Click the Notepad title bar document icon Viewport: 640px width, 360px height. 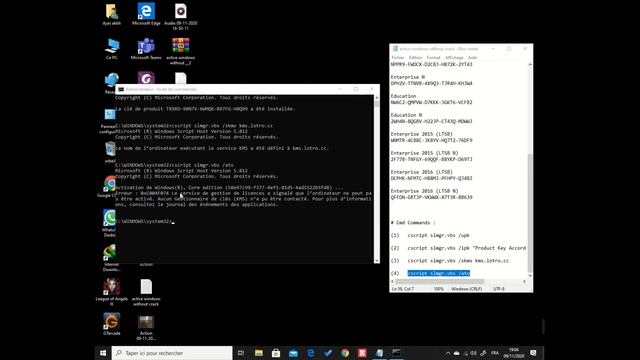click(x=395, y=49)
